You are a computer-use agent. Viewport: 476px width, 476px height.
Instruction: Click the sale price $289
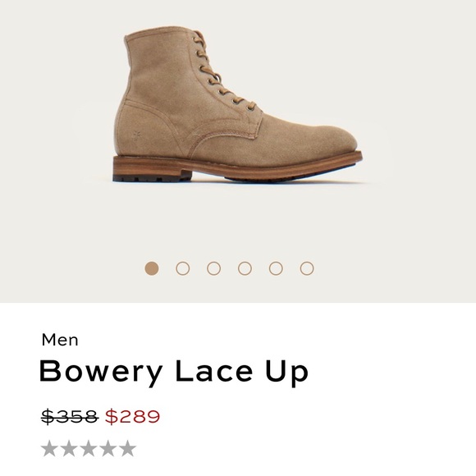(132, 416)
